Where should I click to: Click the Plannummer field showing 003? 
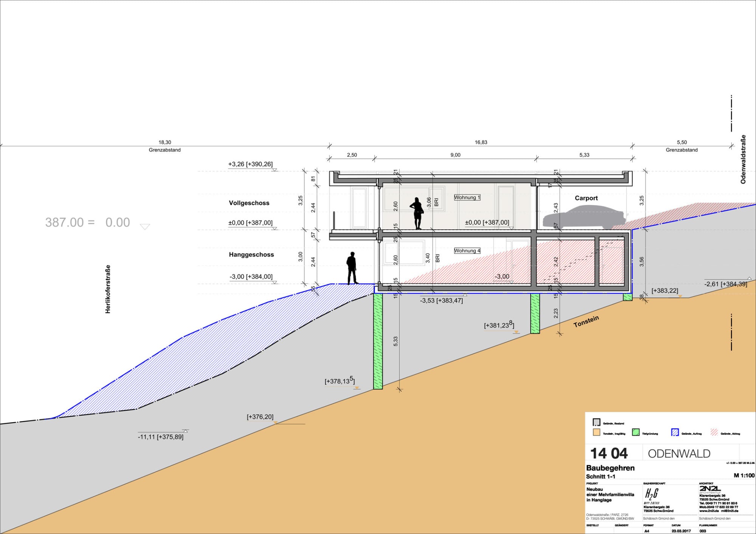click(x=702, y=531)
